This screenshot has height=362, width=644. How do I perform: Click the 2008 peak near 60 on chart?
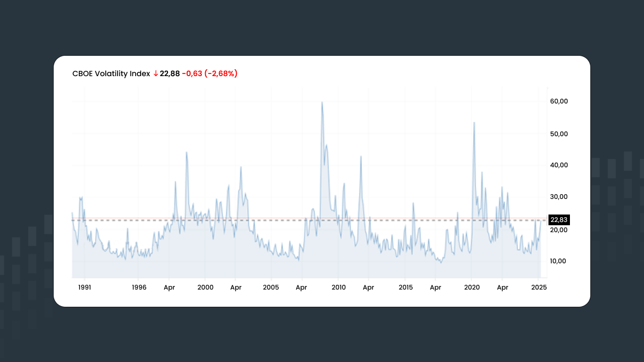(321, 102)
